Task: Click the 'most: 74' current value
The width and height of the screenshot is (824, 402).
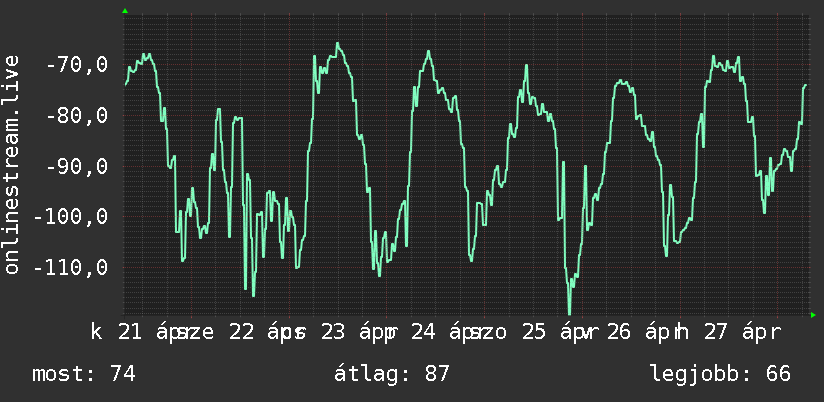Action: point(84,374)
